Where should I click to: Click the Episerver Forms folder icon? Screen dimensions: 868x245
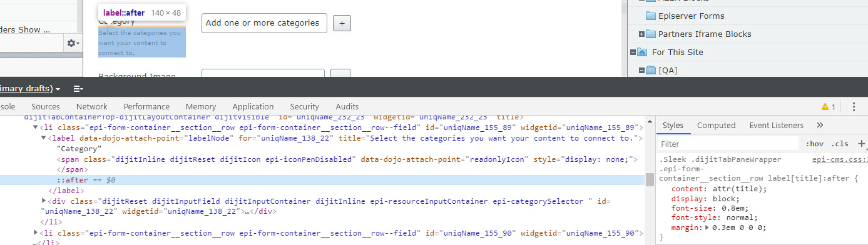[650, 16]
